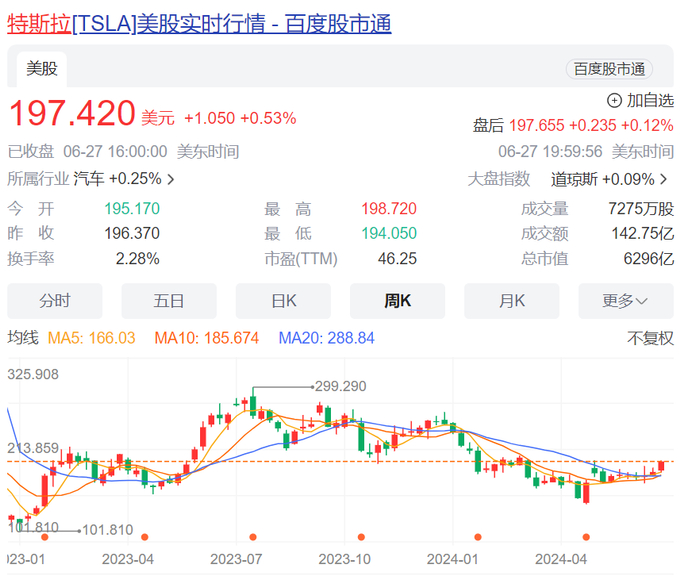This screenshot has width=700, height=576.
Task: Click the orange event dot near 2023-07
Action: coord(253,537)
